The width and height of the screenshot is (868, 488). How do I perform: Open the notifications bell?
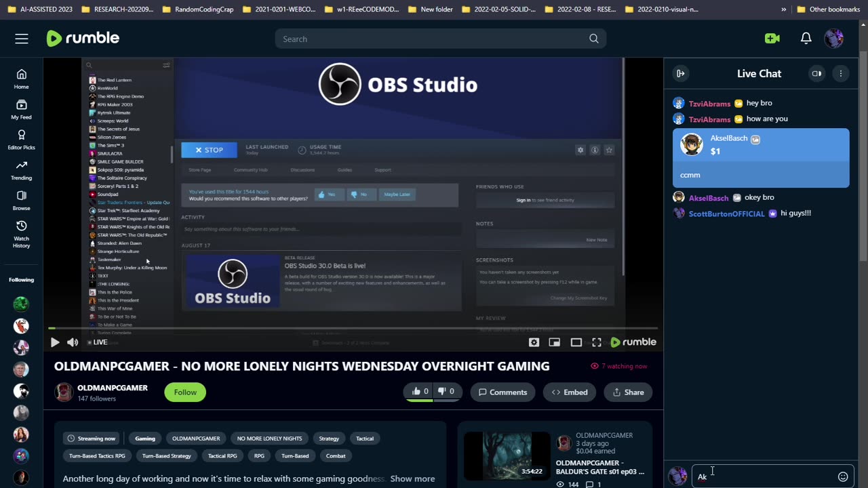tap(806, 39)
